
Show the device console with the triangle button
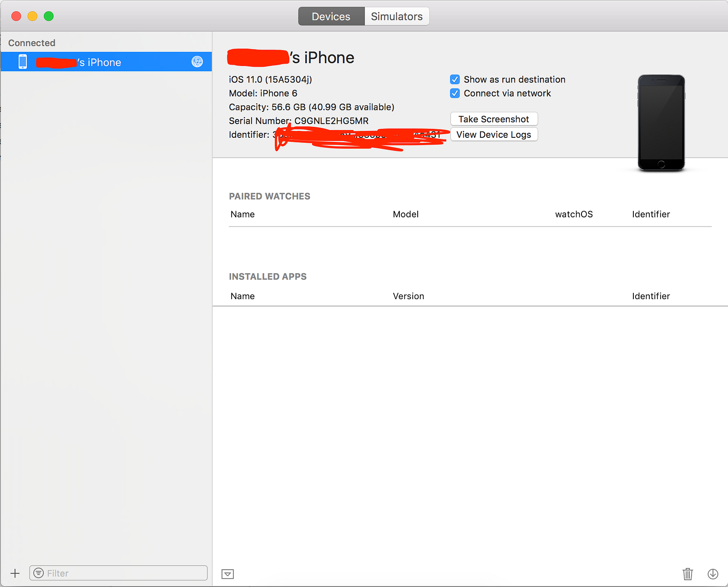(x=227, y=574)
